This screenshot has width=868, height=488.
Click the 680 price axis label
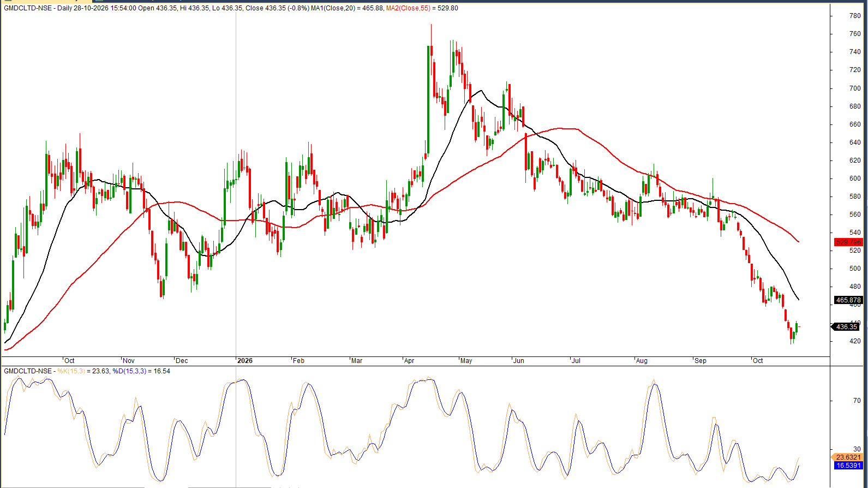[x=855, y=106]
